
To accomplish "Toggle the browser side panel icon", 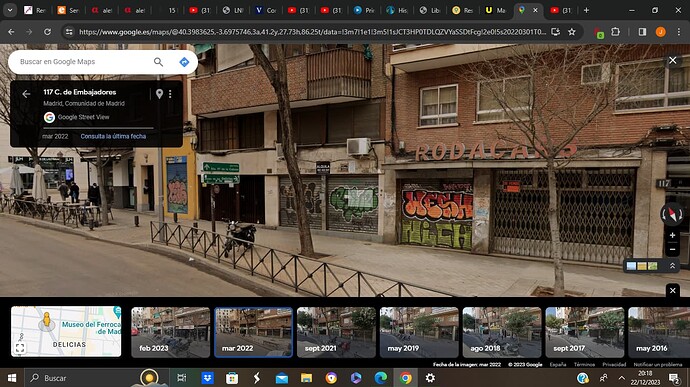I will tap(642, 32).
